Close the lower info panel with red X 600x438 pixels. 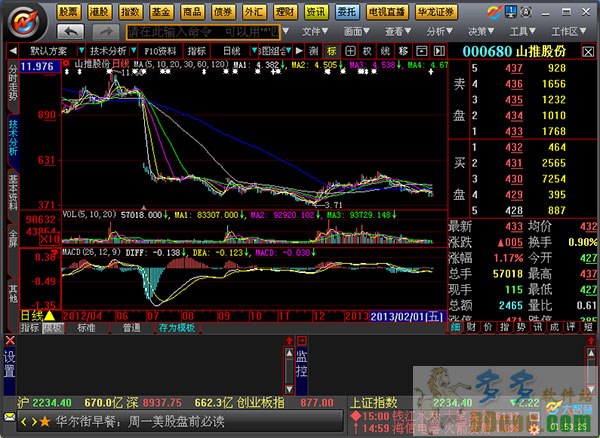click(10, 340)
